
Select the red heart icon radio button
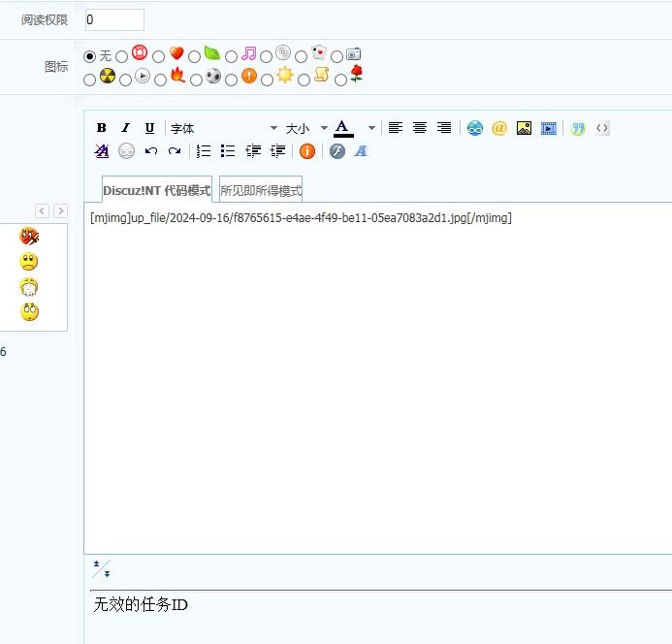pyautogui.click(x=159, y=56)
